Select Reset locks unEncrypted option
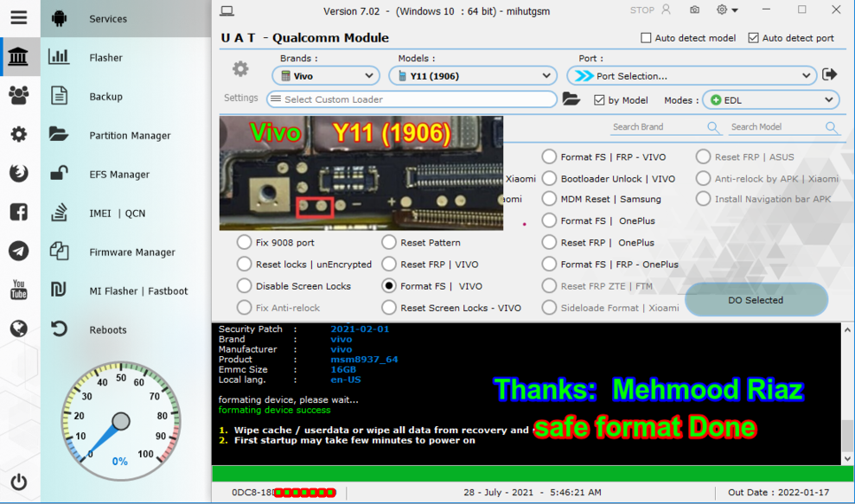The image size is (855, 504). point(245,264)
